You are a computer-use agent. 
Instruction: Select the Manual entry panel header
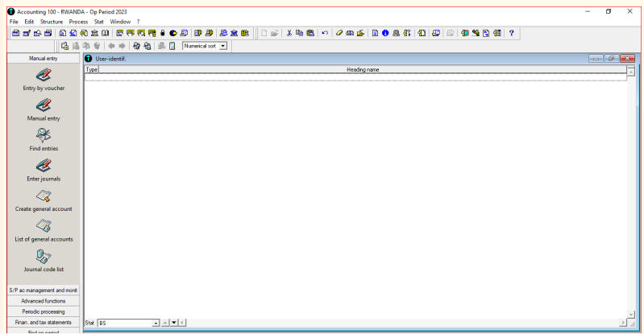click(x=44, y=58)
